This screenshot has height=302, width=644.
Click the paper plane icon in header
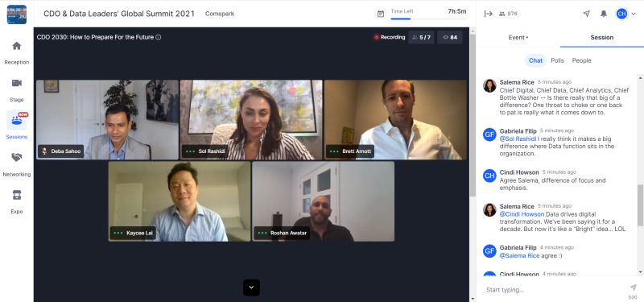[587, 14]
